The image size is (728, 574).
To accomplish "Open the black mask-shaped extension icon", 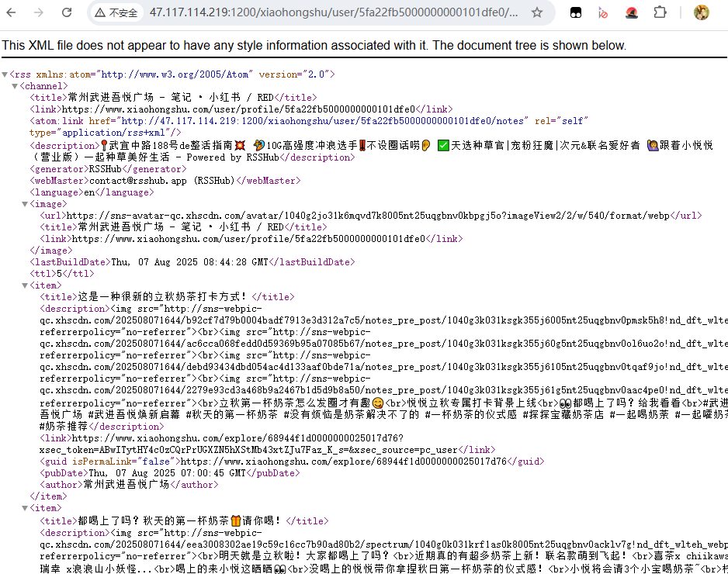I will (x=576, y=12).
